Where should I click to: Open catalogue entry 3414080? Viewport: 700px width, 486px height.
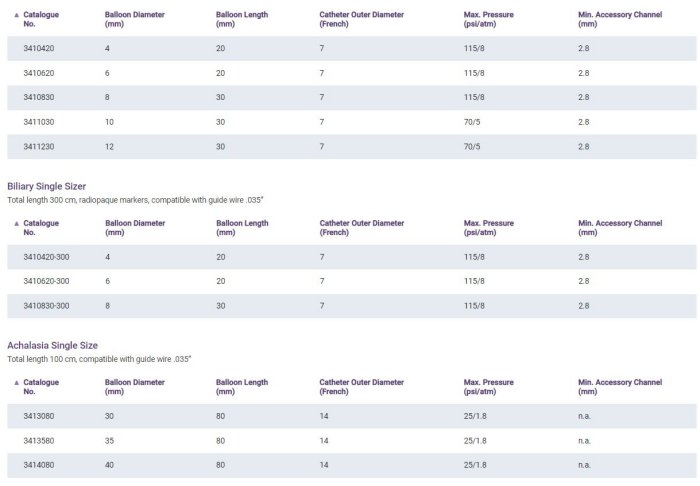pyautogui.click(x=37, y=465)
